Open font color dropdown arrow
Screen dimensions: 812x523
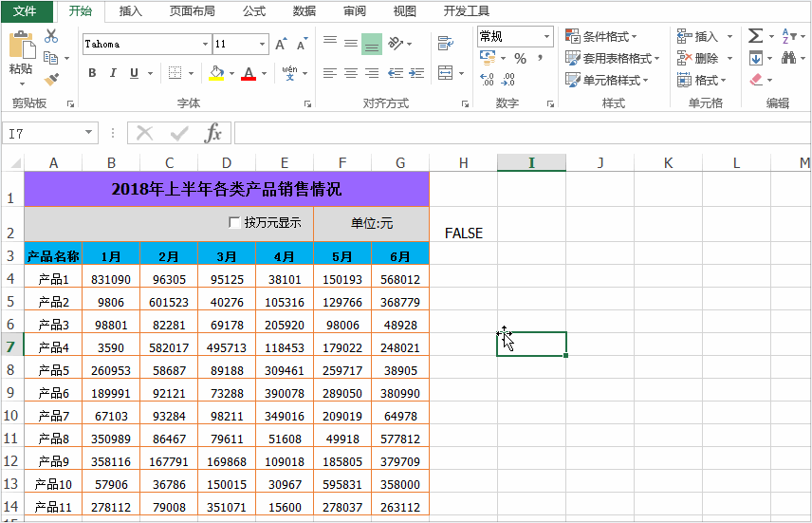point(264,74)
